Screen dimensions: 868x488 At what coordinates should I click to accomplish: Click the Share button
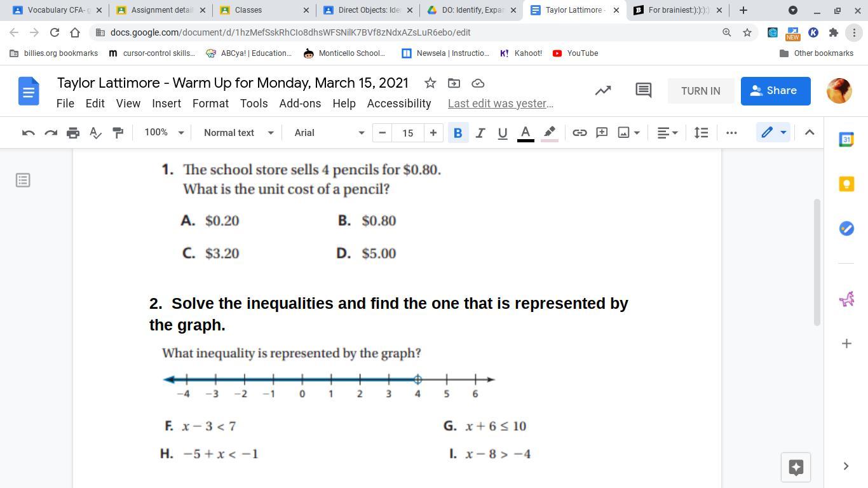coord(775,91)
